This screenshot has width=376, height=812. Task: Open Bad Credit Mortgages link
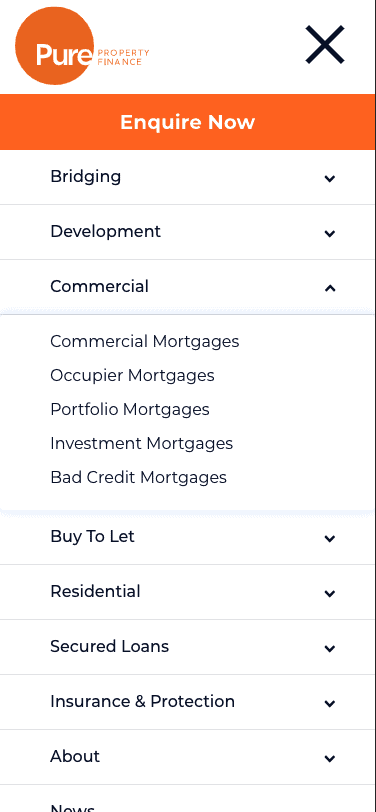(138, 477)
